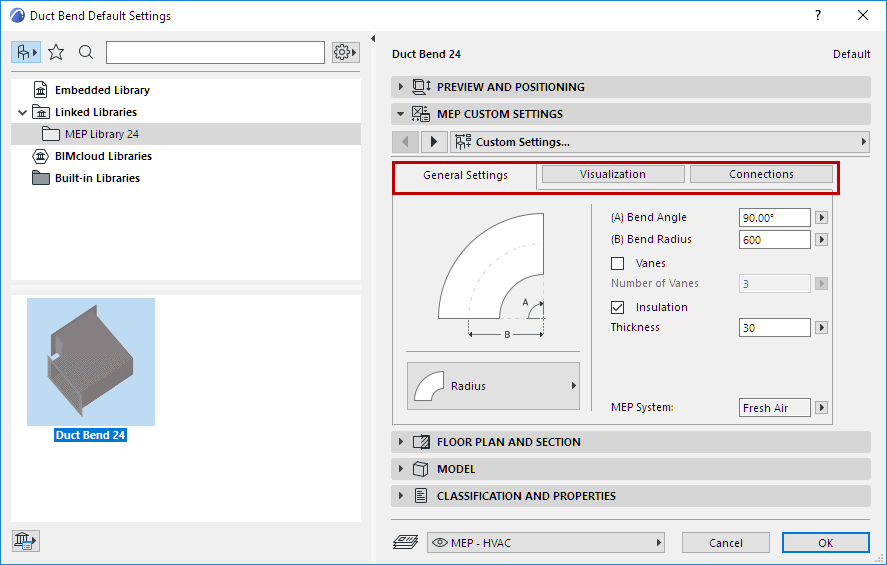The image size is (887, 565).
Task: Click the Model panel cube icon
Action: point(420,469)
